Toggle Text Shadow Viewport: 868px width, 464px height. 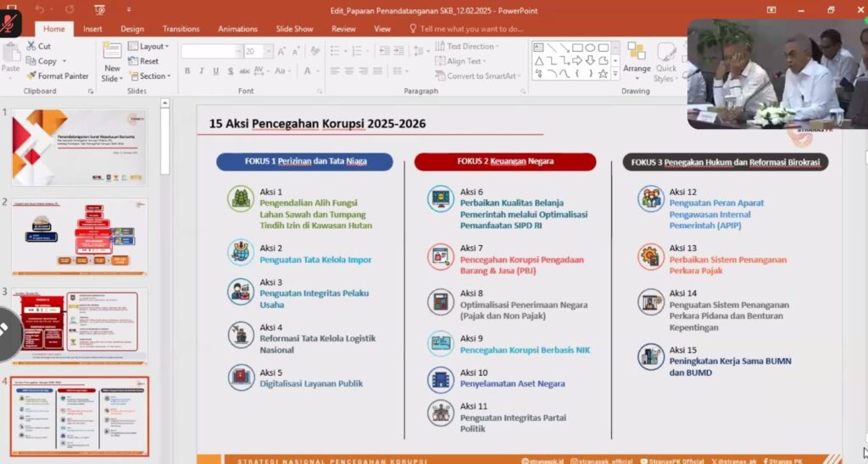point(231,71)
